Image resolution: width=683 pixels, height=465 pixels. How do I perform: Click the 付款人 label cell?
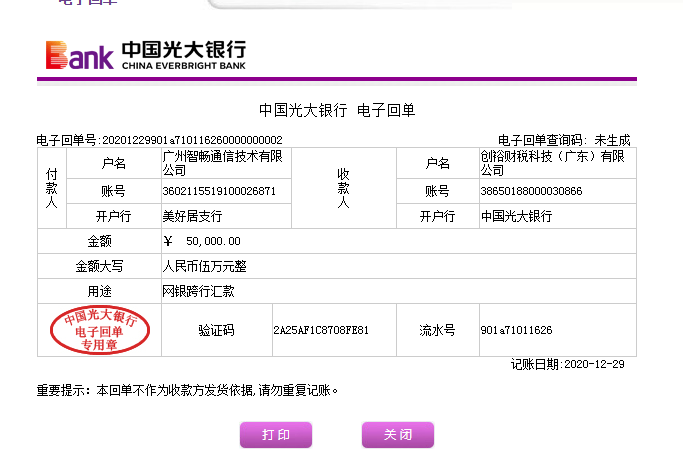(52, 188)
